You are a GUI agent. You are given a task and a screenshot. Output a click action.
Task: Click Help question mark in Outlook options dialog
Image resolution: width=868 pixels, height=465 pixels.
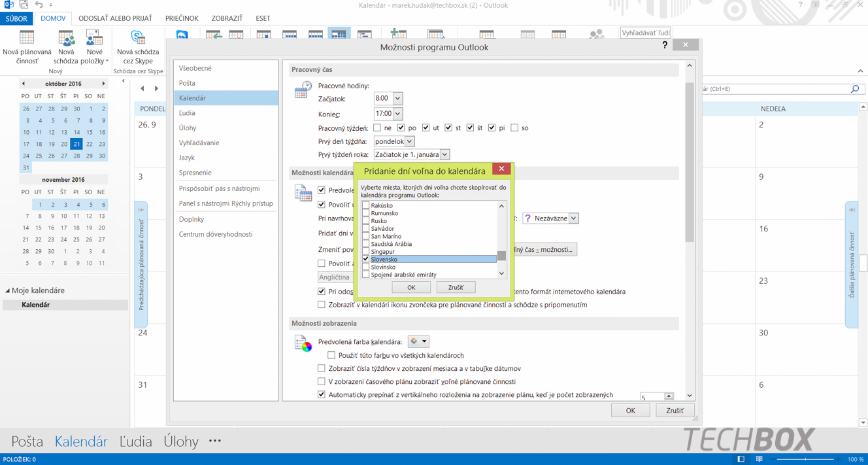(665, 45)
